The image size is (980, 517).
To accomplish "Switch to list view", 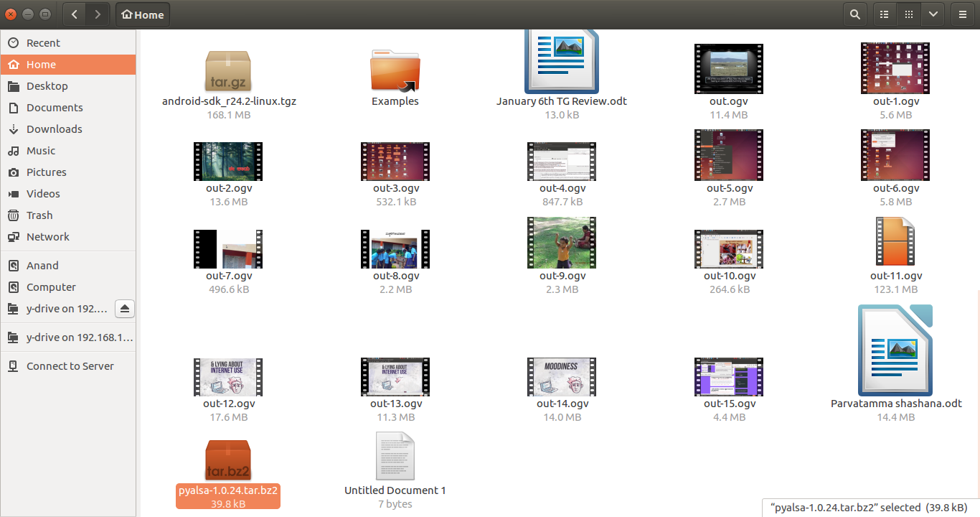I will (885, 14).
